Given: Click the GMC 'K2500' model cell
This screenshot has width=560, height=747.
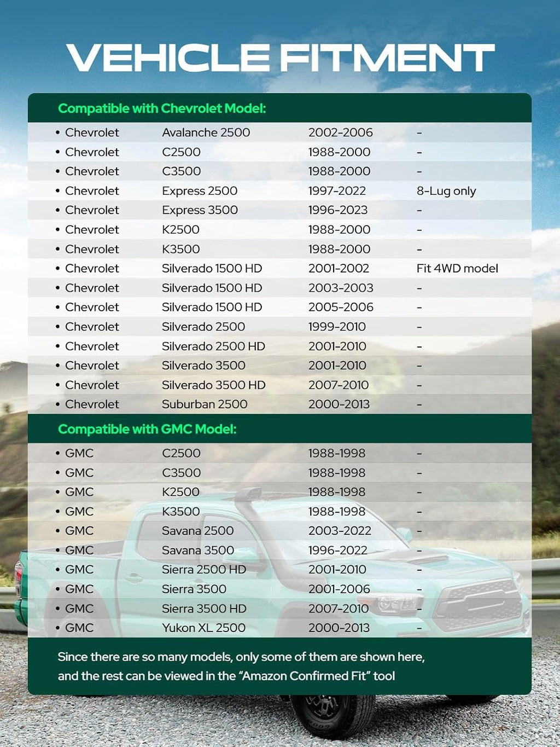Looking at the screenshot, I should coord(180,492).
